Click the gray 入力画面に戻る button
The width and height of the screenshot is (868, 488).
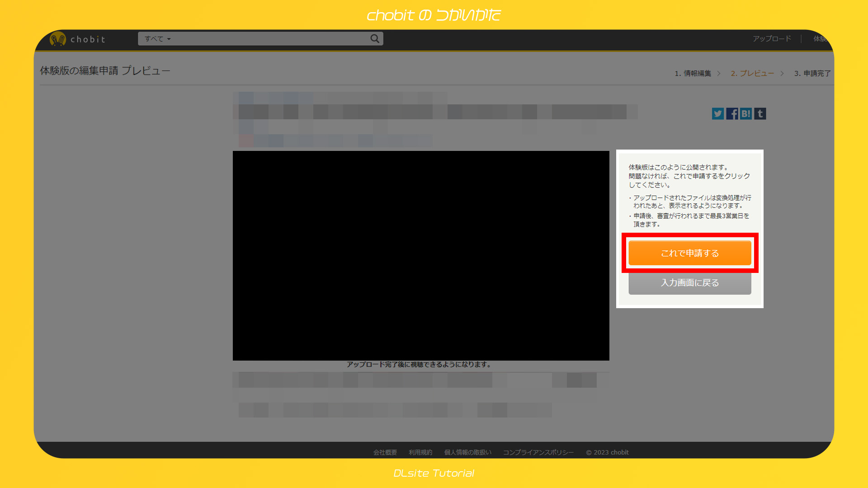(x=690, y=282)
